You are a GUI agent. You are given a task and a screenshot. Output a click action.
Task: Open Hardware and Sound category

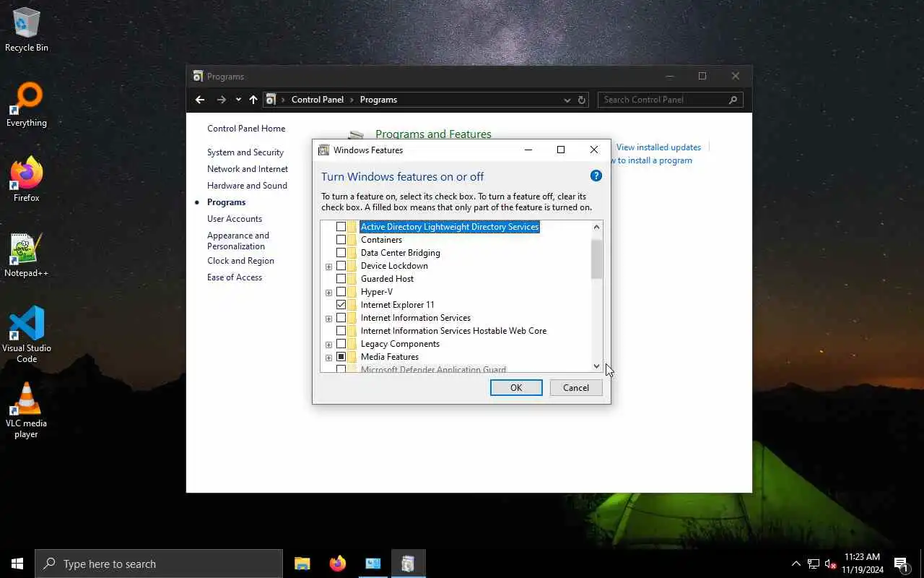pos(247,186)
